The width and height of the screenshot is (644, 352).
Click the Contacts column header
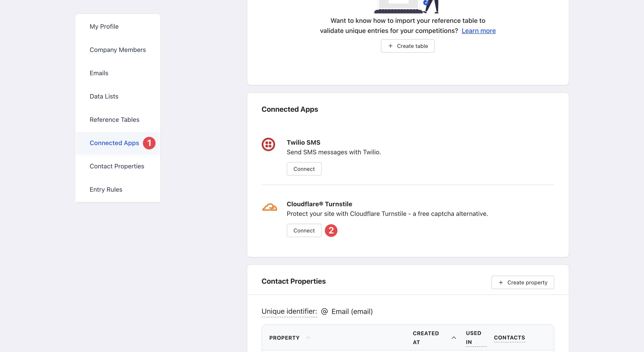[509, 337]
